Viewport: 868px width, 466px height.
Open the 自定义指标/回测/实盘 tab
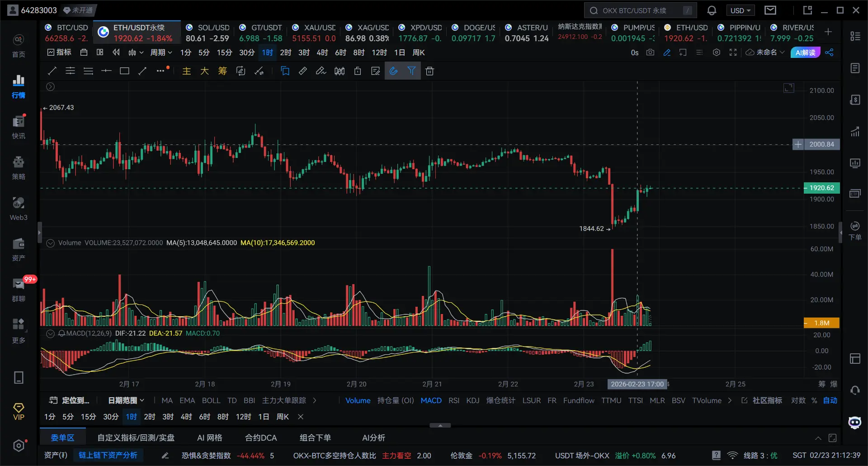tap(136, 438)
